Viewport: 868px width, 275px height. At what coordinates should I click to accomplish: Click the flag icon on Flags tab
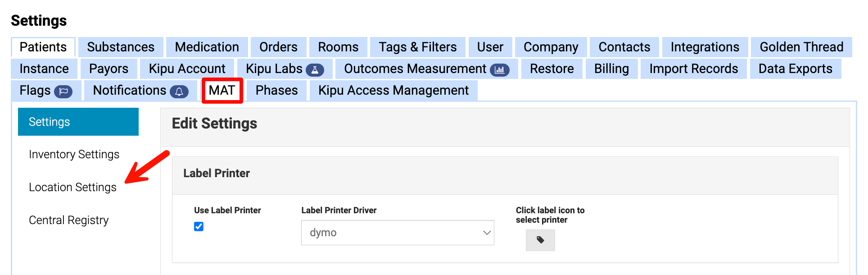click(x=63, y=92)
